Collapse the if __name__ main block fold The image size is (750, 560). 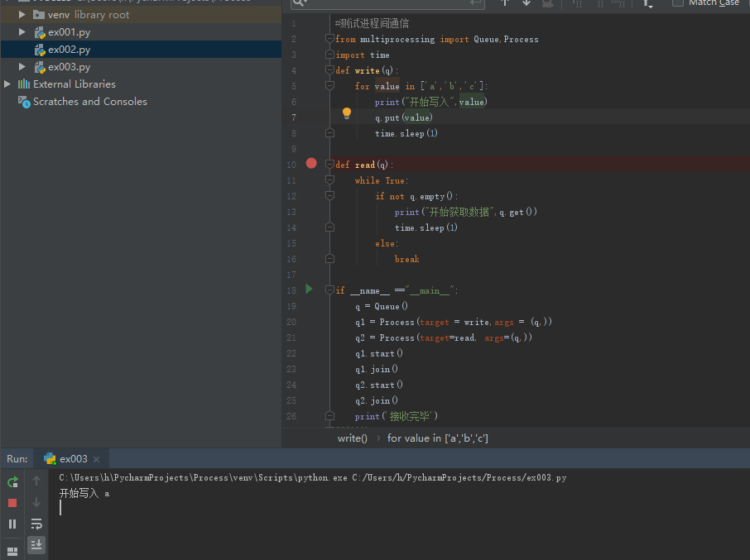pyautogui.click(x=329, y=290)
